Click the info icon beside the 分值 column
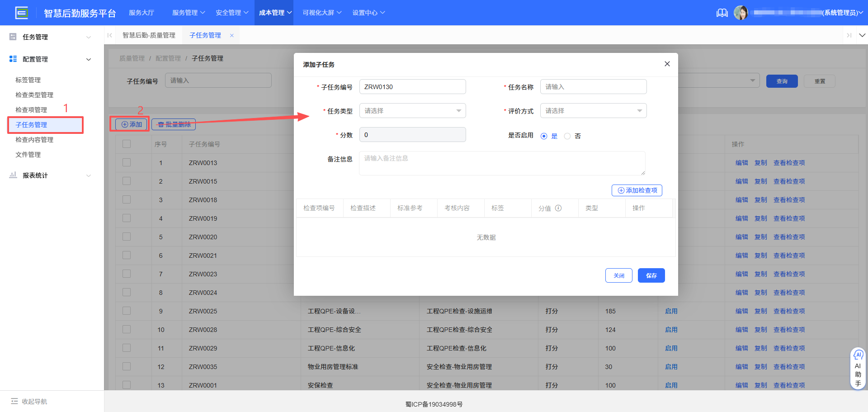 (559, 208)
